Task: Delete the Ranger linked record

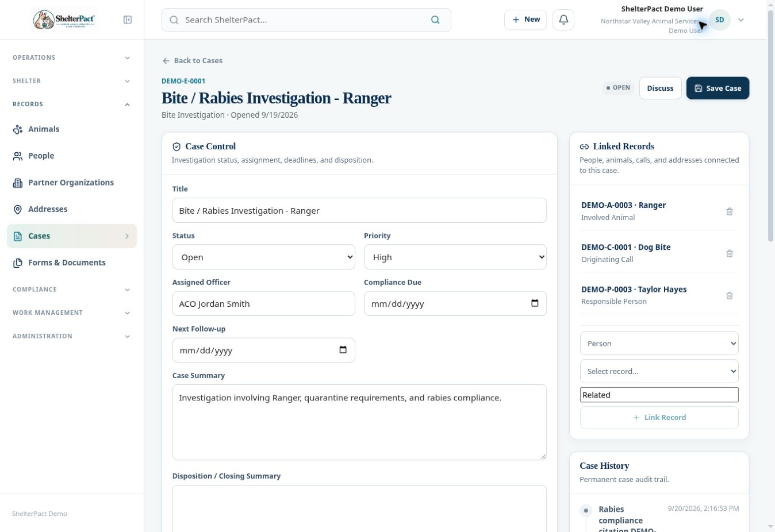Action: pyautogui.click(x=730, y=211)
